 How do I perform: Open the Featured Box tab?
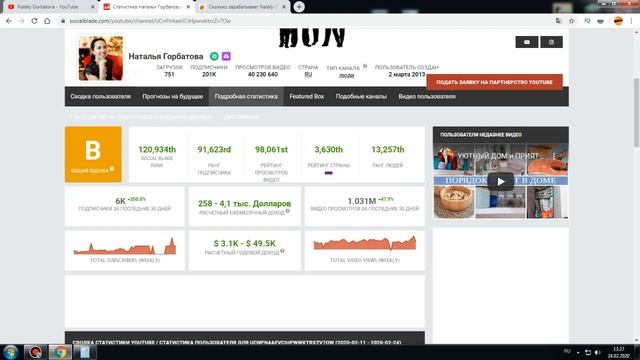307,97
